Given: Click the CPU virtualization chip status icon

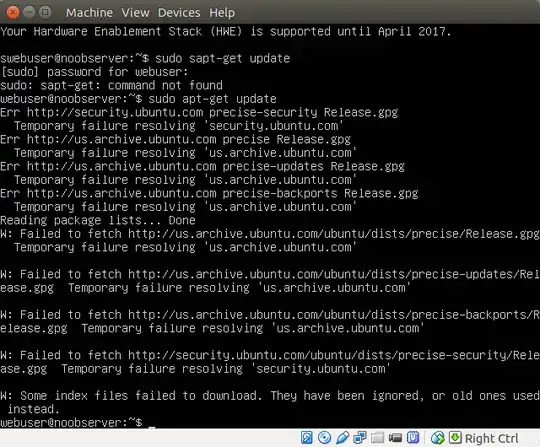Looking at the screenshot, I should 413,438.
